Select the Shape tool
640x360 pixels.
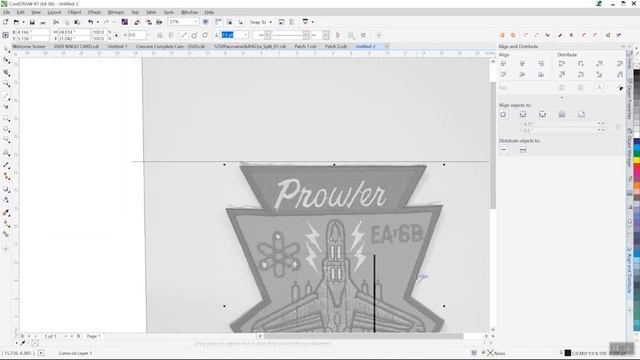[6, 60]
